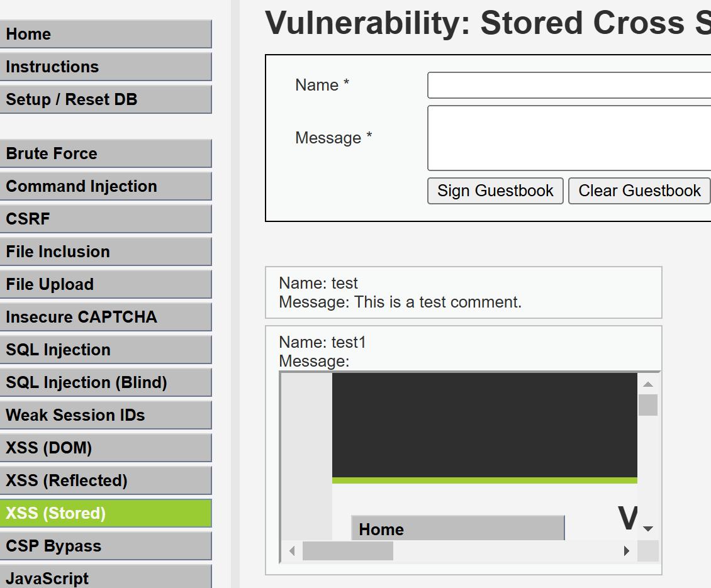Navigate to File Upload
This screenshot has height=588, width=711.
[106, 284]
